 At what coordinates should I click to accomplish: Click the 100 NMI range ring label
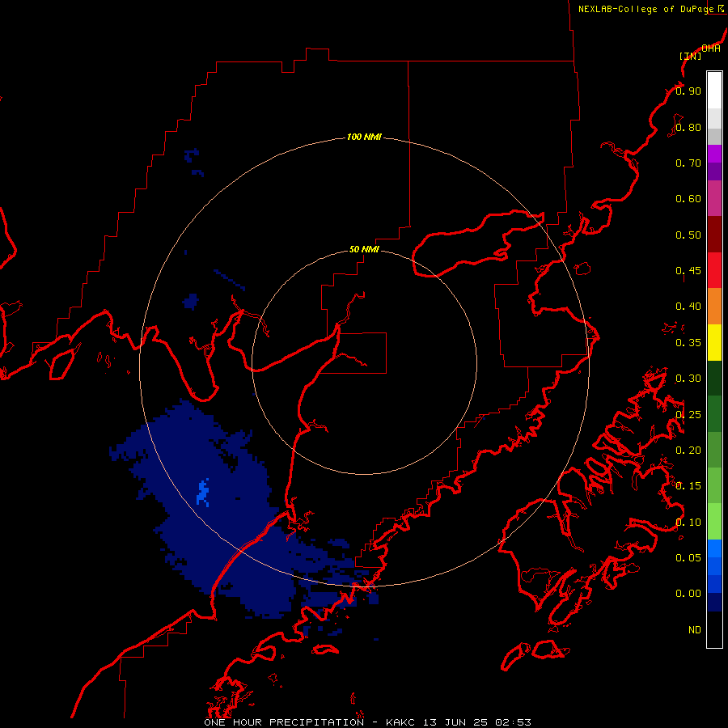tap(364, 137)
